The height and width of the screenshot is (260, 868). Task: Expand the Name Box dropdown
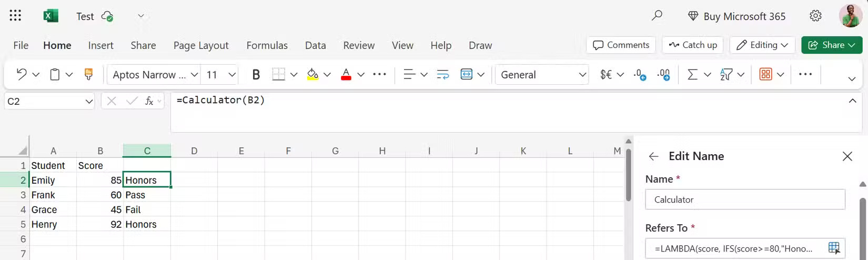[89, 101]
